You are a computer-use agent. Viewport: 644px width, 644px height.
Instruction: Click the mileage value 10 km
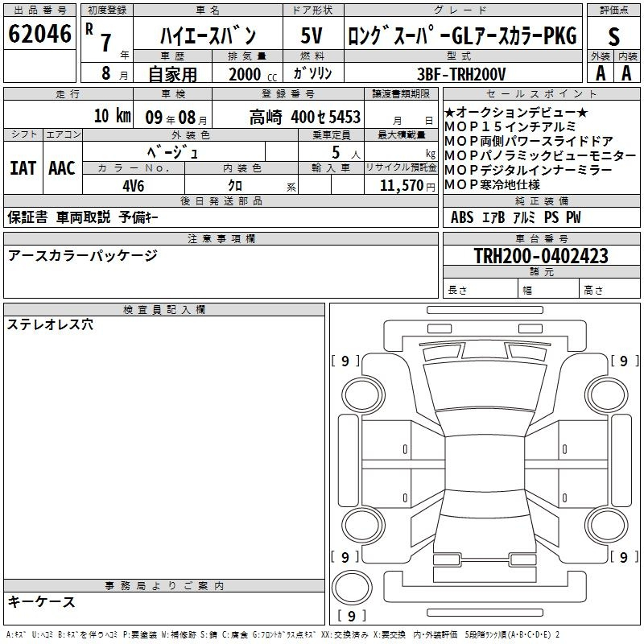[111, 116]
